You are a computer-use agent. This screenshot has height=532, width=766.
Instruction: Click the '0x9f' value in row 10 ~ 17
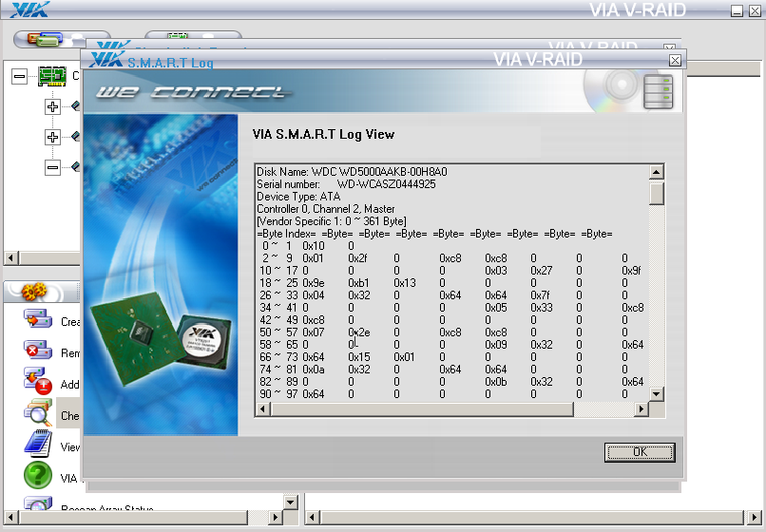(631, 271)
